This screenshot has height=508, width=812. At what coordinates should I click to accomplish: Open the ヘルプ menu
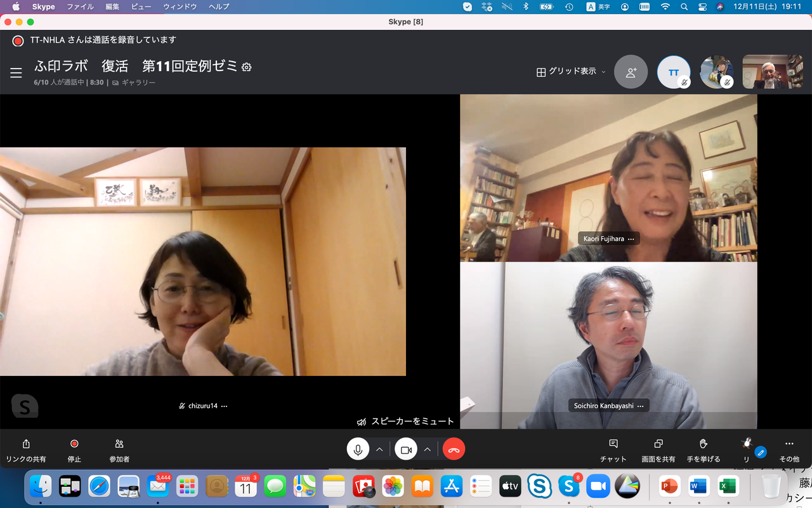click(219, 7)
